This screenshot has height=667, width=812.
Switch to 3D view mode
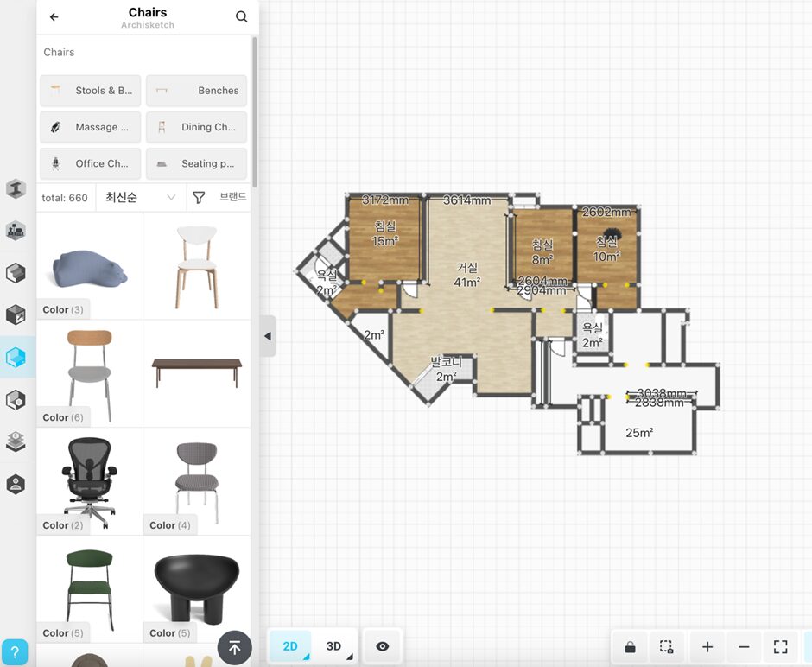click(333, 646)
